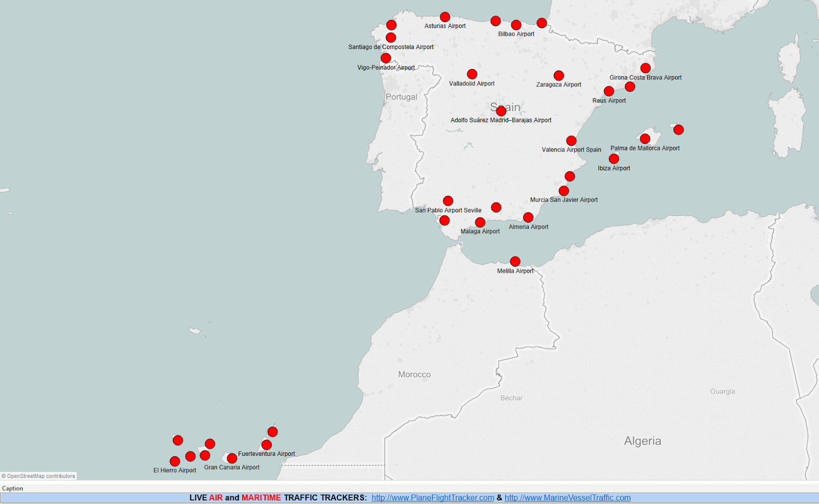
Task: Select the Vigo-Peinador Airport red dot
Action: coord(386,58)
